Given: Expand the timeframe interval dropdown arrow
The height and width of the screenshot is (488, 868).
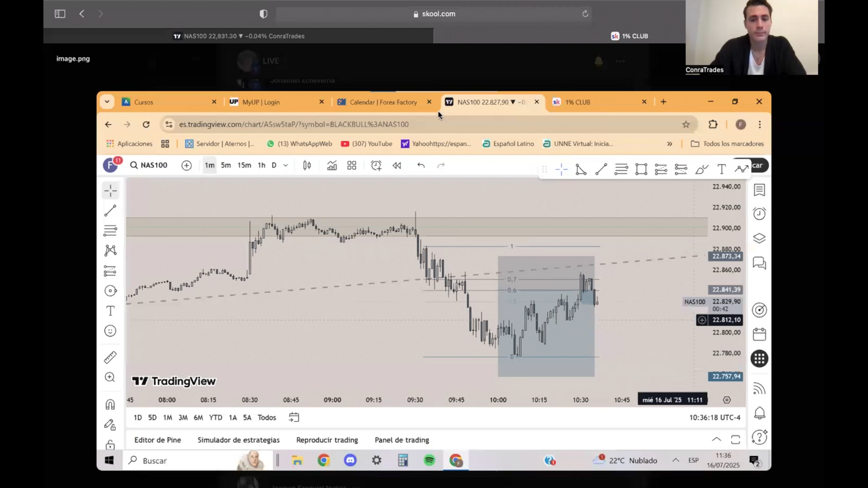Looking at the screenshot, I should [286, 166].
